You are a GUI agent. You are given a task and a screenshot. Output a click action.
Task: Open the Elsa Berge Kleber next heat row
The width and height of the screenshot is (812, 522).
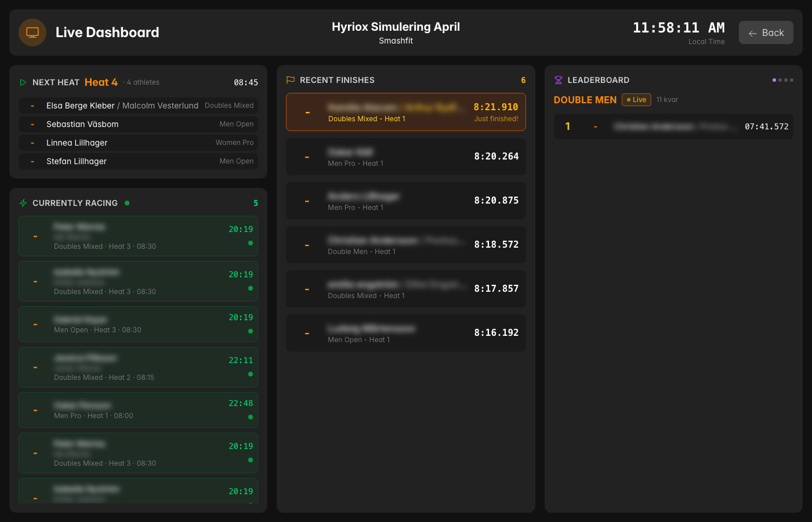(x=138, y=106)
